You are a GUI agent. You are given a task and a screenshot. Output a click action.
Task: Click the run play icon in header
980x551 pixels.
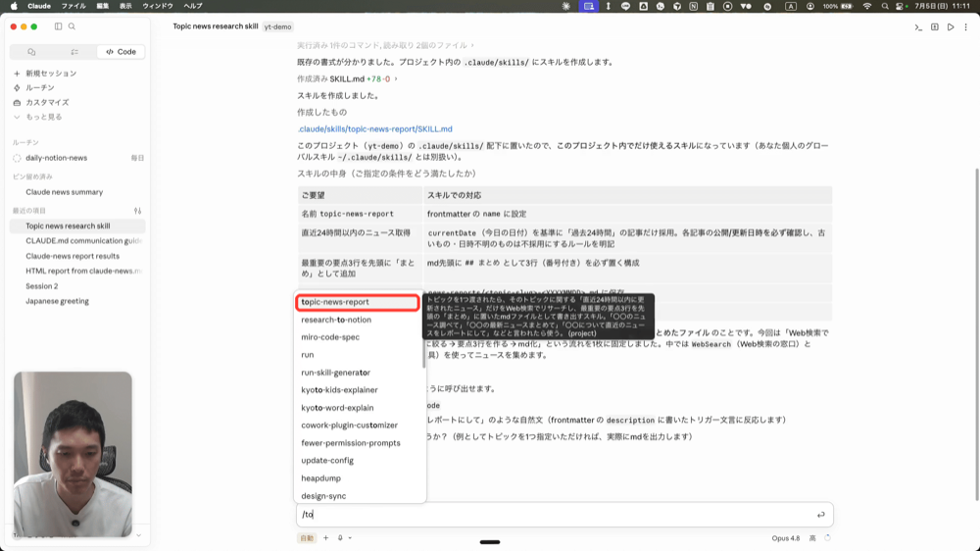[951, 26]
